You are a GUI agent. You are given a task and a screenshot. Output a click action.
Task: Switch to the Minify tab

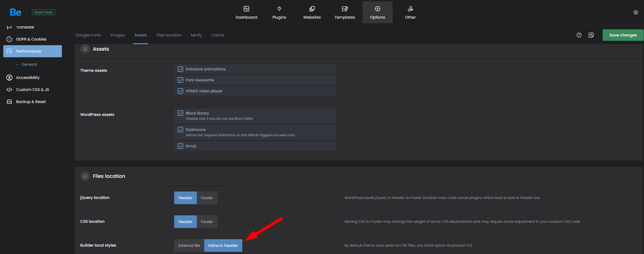coord(196,35)
